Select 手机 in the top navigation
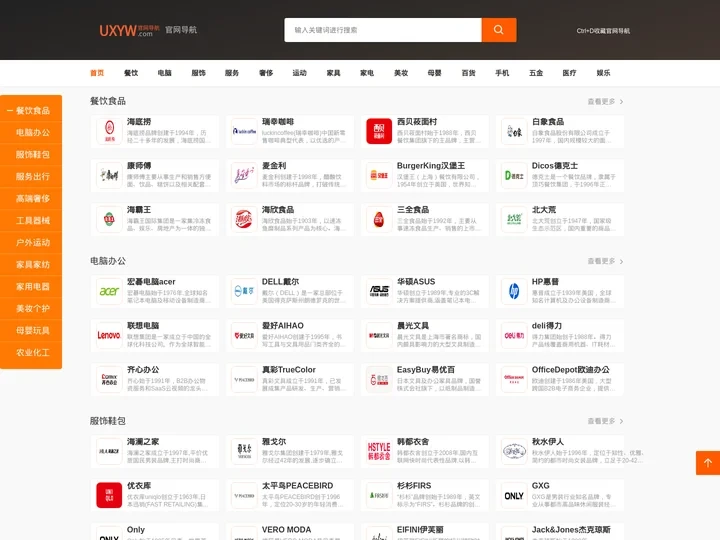The width and height of the screenshot is (720, 540). point(502,73)
